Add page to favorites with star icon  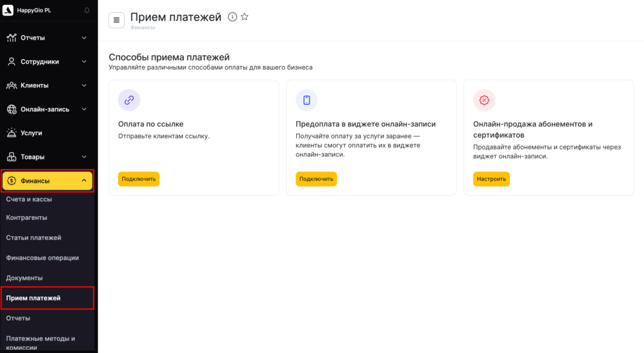click(245, 17)
